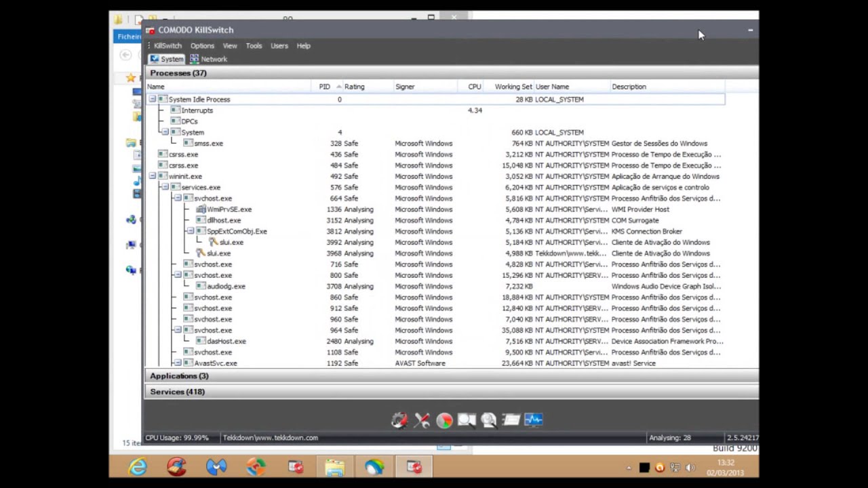
Task: Open File Explorer from the taskbar
Action: click(x=335, y=467)
